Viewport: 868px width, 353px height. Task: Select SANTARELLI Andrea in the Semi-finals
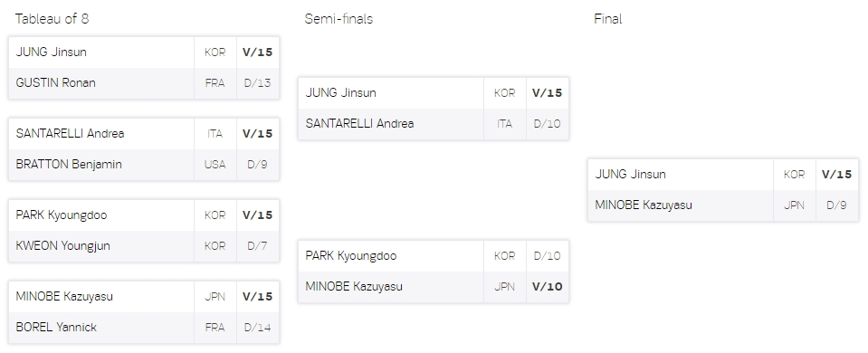click(359, 123)
